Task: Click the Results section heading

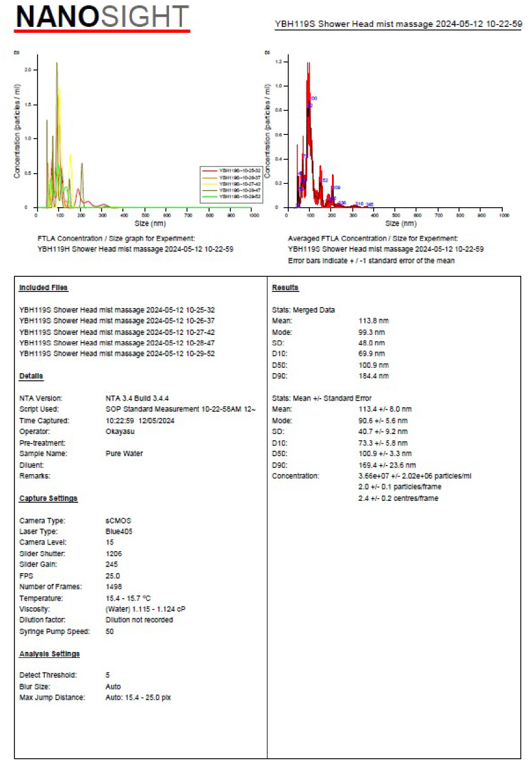Action: click(285, 288)
